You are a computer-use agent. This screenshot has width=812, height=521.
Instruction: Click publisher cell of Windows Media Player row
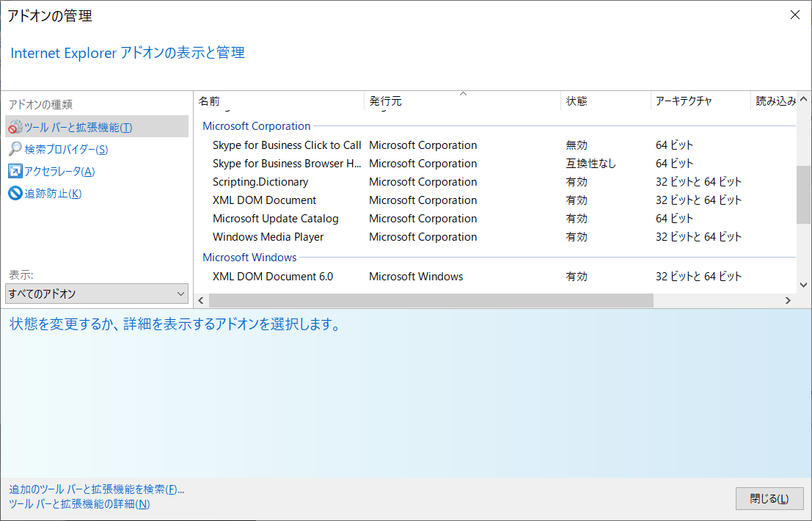coord(423,237)
